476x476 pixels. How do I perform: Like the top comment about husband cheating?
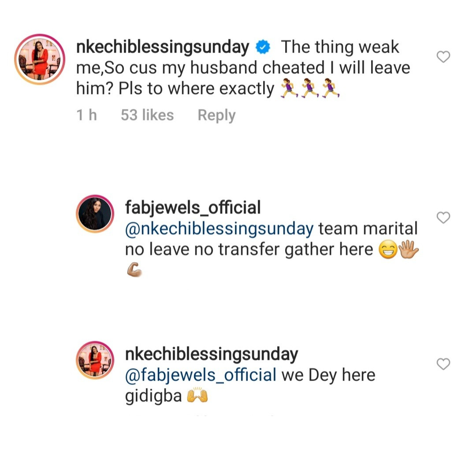tap(443, 57)
